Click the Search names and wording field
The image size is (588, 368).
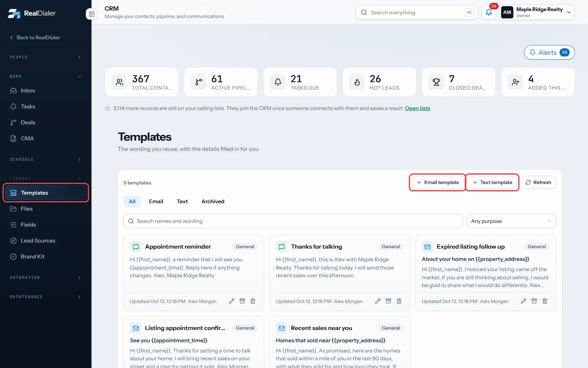click(293, 221)
